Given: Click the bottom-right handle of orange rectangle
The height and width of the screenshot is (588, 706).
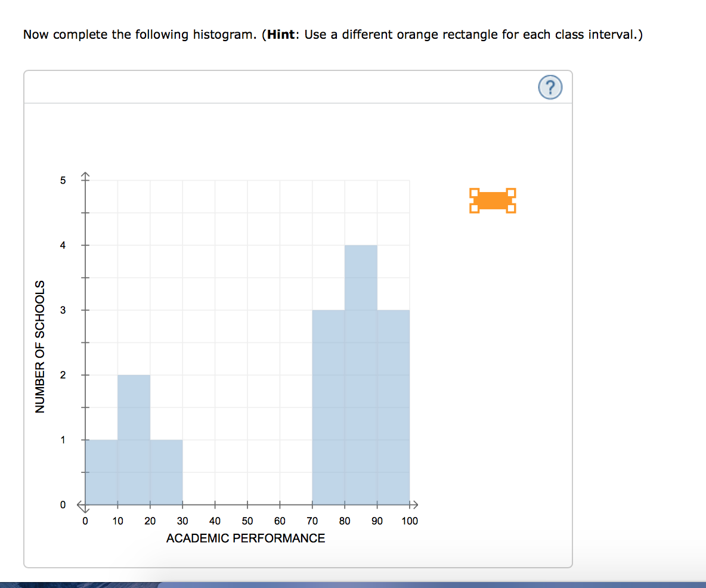Looking at the screenshot, I should (x=511, y=209).
